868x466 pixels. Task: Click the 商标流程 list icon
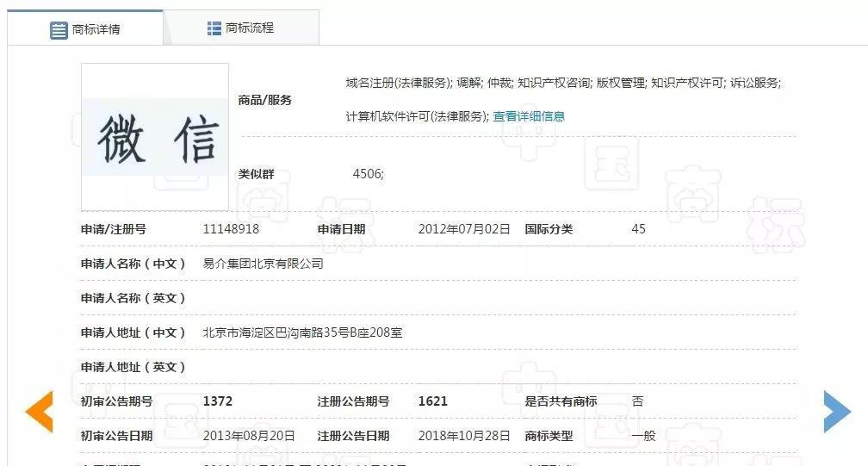(214, 28)
